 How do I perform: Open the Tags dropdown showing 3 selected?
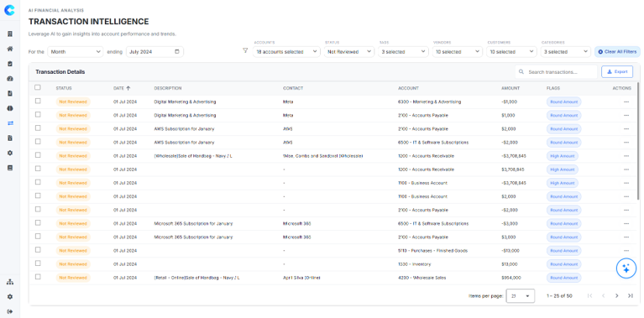coord(403,52)
